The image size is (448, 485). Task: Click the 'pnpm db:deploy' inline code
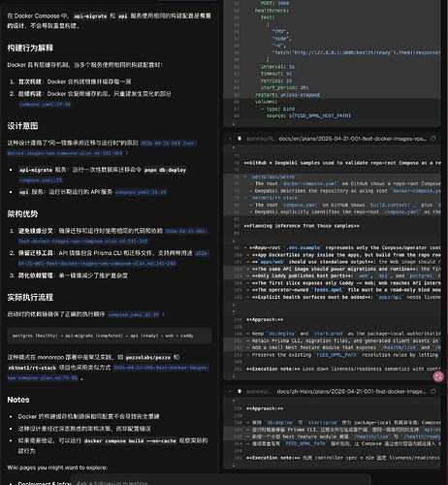tap(165, 170)
